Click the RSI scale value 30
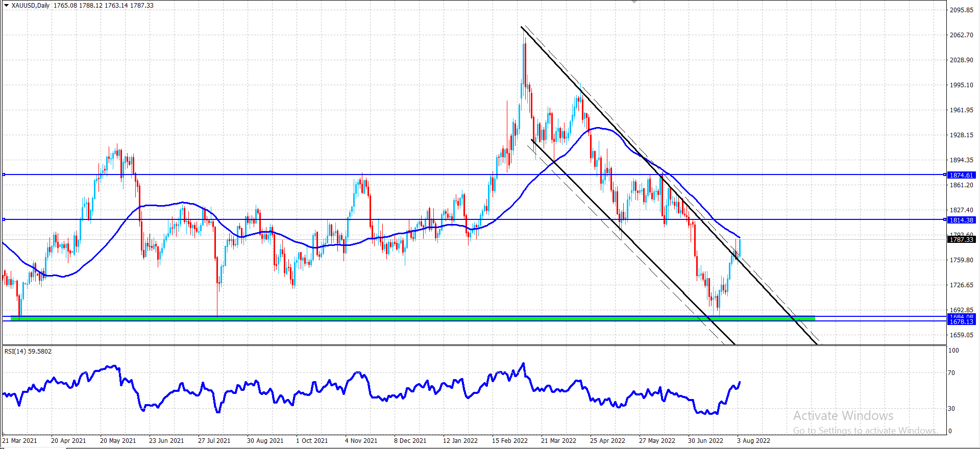The width and height of the screenshot is (980, 449). tap(951, 409)
